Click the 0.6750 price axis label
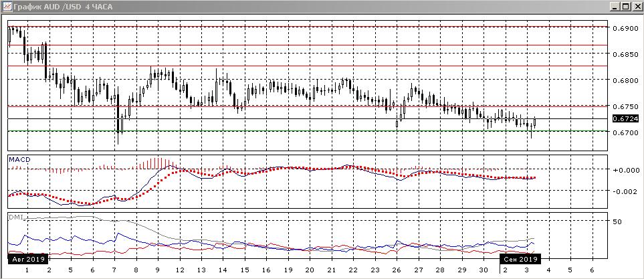Screen dimensions: 644x279 tap(625, 107)
